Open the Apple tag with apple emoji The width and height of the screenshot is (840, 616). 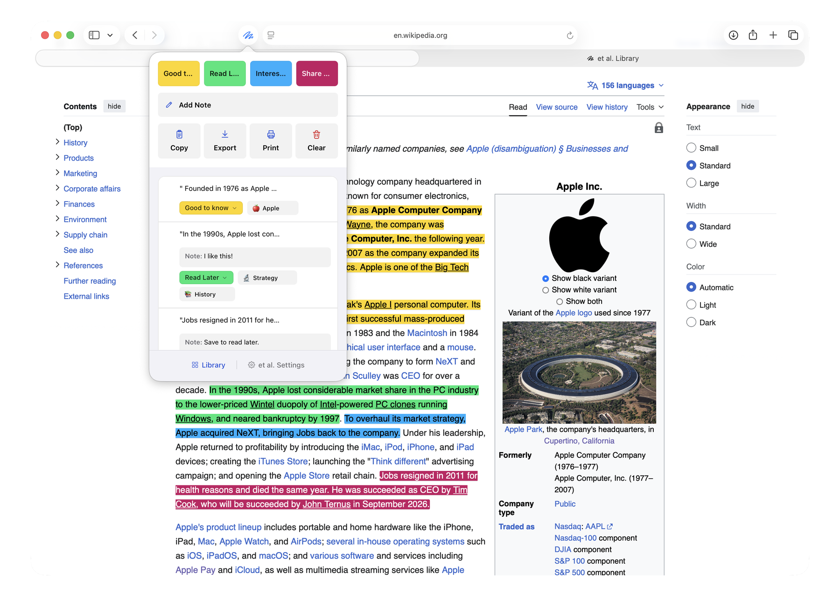273,208
